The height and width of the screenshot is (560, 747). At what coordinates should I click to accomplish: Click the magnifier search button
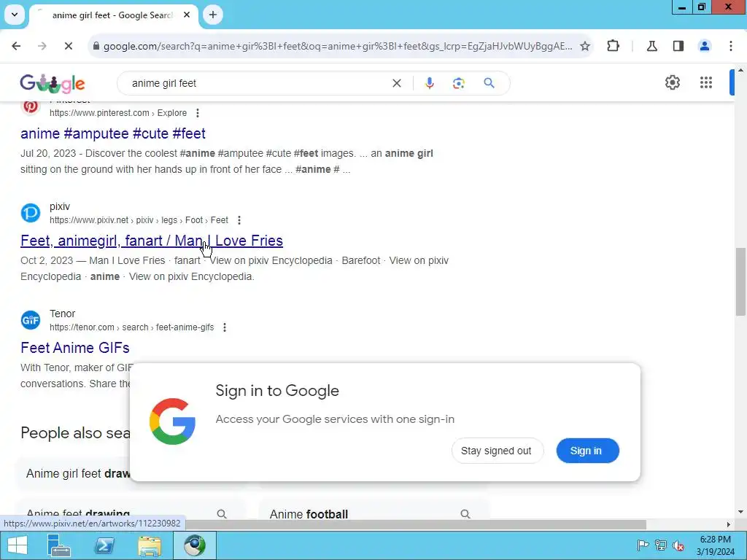pyautogui.click(x=489, y=83)
